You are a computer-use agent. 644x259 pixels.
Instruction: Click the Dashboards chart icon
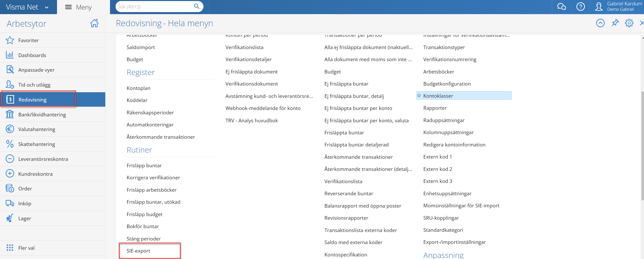[x=10, y=55]
